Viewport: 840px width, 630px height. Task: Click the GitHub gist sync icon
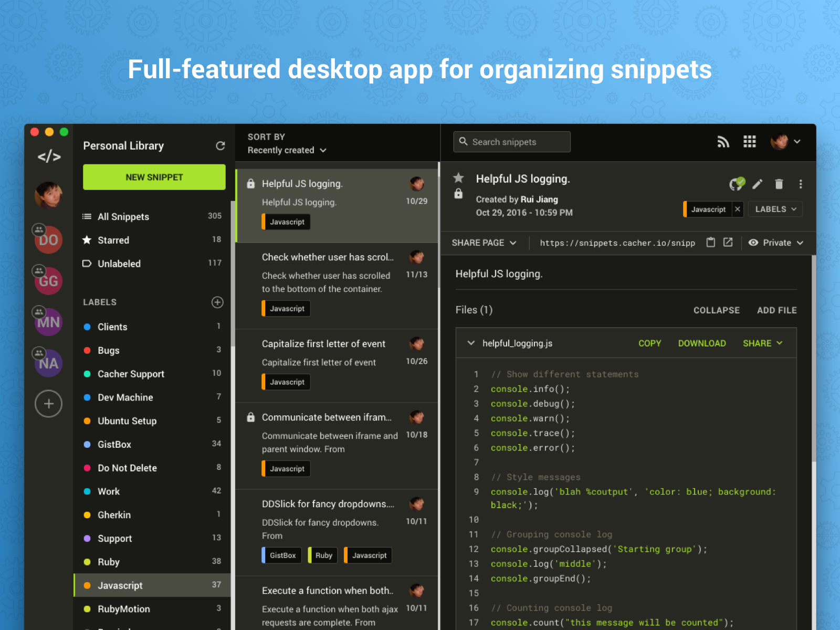737,184
